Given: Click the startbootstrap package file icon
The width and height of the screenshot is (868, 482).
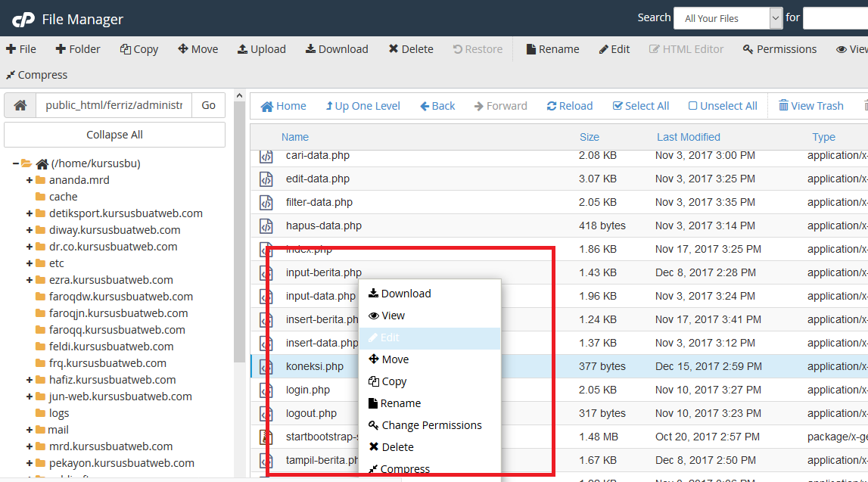Looking at the screenshot, I should pyautogui.click(x=266, y=437).
